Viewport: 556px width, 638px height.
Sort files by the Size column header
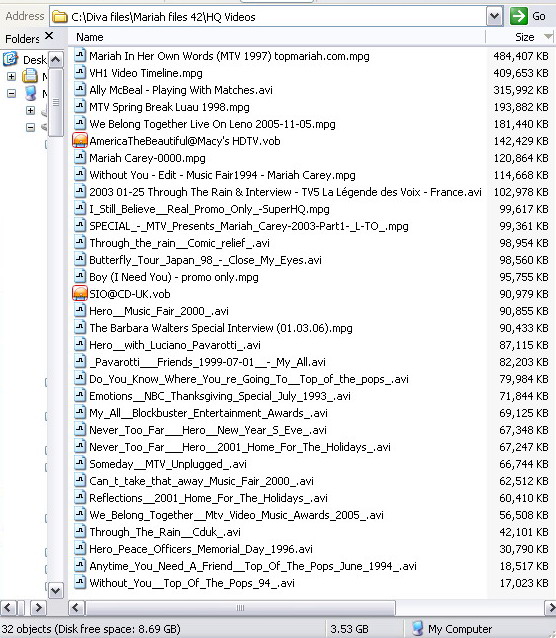(x=521, y=37)
